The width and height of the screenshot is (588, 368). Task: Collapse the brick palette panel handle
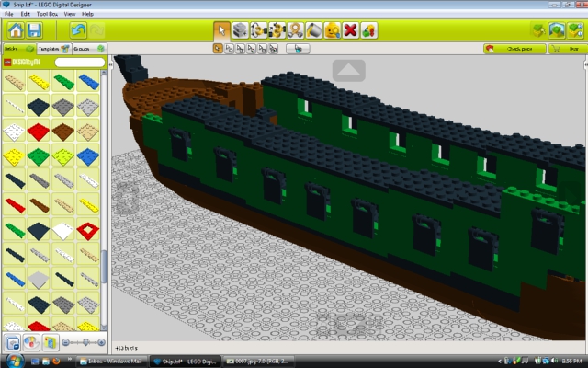pyautogui.click(x=110, y=64)
